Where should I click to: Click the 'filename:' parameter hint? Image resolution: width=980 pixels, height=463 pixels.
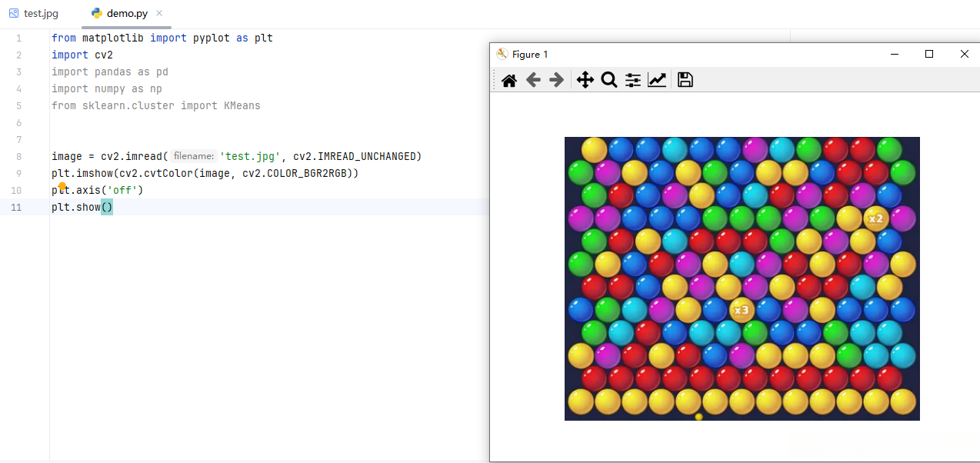194,156
